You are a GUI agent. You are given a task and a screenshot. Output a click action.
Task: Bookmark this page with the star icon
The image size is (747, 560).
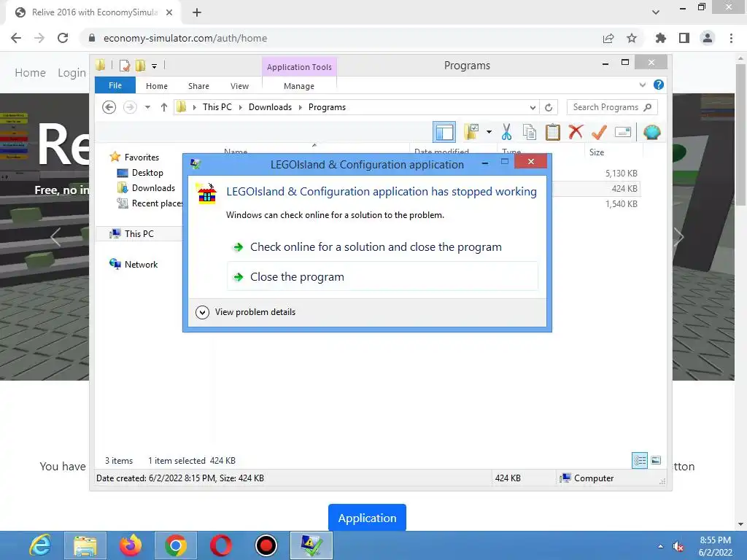[632, 38]
